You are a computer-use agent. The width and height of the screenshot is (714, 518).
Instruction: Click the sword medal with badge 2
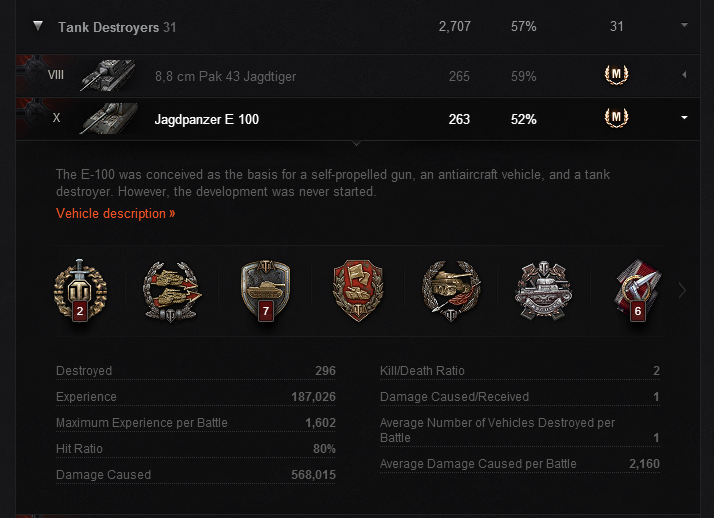[74, 289]
